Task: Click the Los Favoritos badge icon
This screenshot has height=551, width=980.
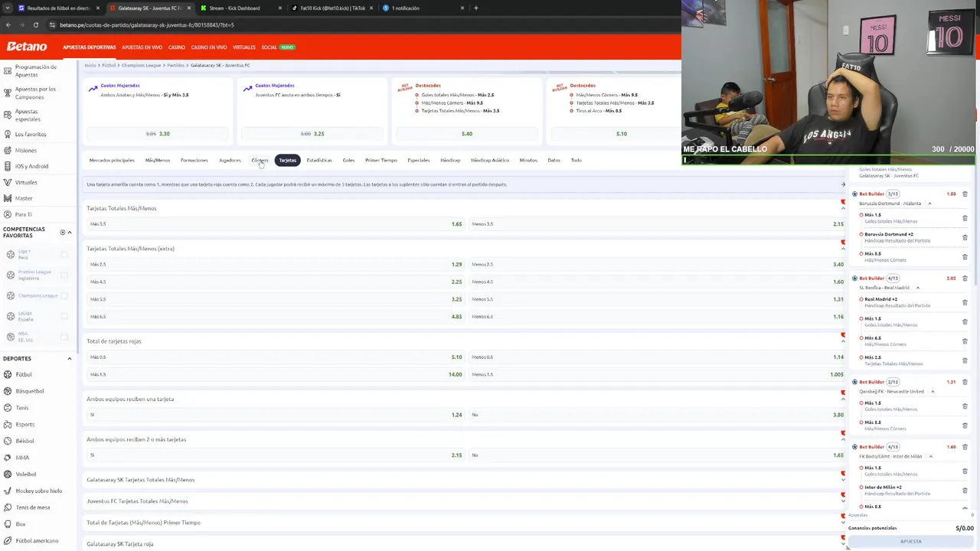Action: [x=8, y=134]
